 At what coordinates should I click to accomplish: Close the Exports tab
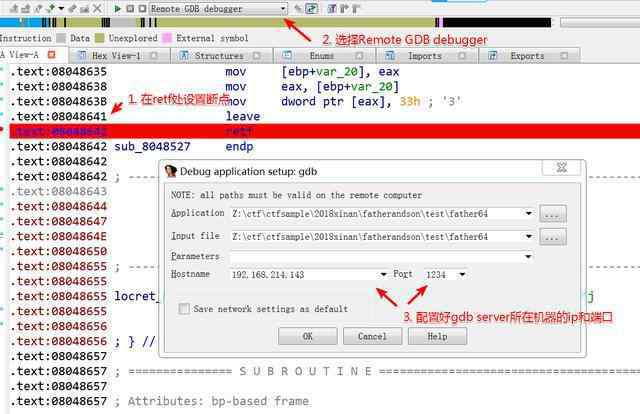564,56
